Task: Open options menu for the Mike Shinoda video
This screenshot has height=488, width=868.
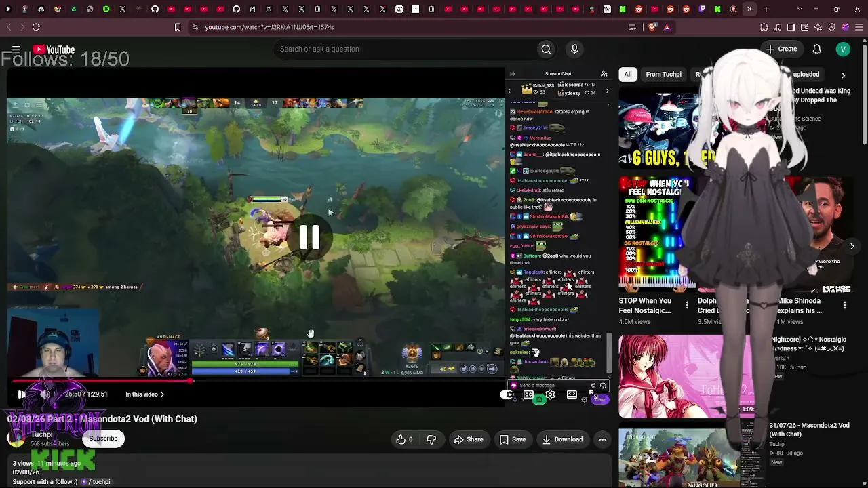Action: 845,305
